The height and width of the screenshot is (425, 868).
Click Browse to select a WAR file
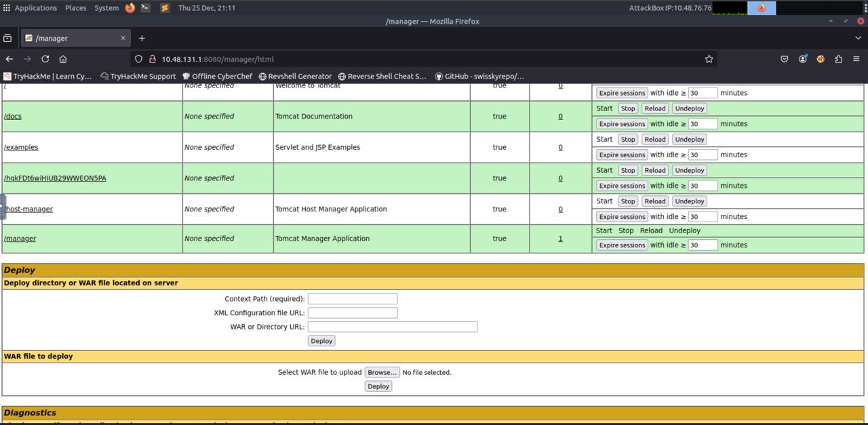point(382,372)
